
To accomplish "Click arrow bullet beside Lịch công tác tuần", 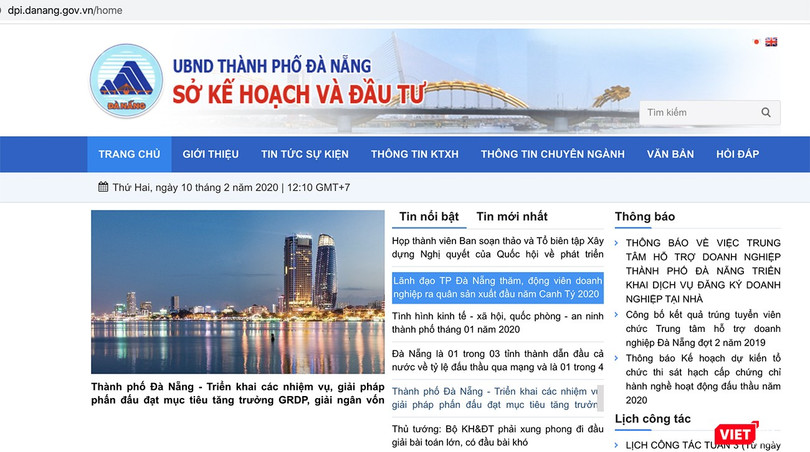I will pyautogui.click(x=616, y=445).
